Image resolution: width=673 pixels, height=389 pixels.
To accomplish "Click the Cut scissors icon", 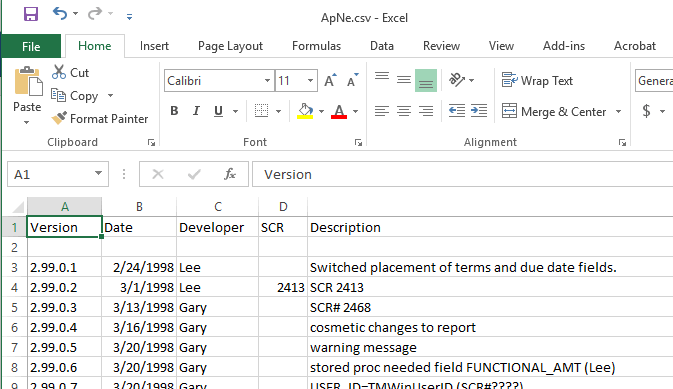I will tap(59, 72).
